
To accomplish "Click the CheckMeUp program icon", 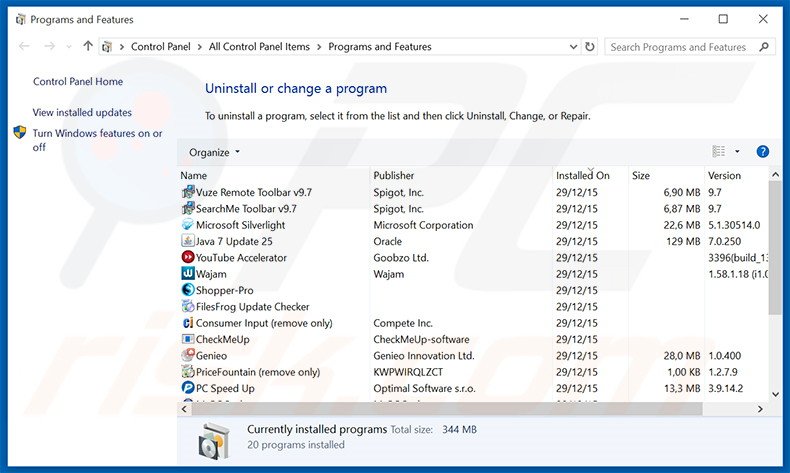I will 188,339.
